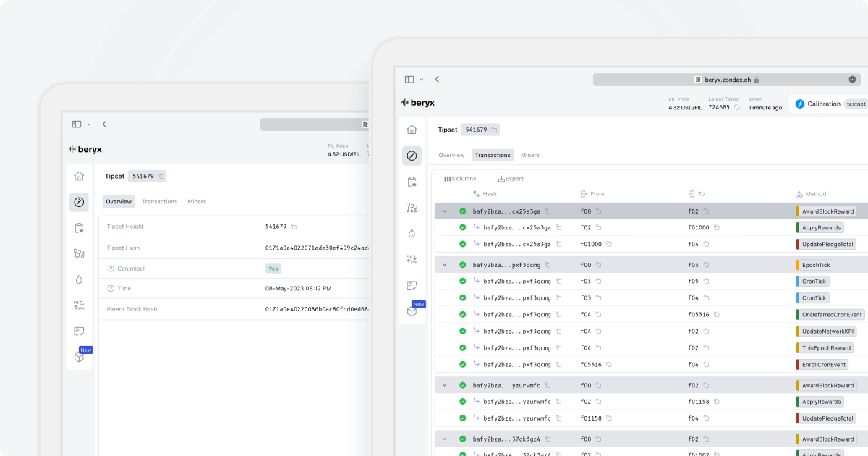The width and height of the screenshot is (868, 456).
Task: Click cube New icon in back window sidebar
Action: 79,358
